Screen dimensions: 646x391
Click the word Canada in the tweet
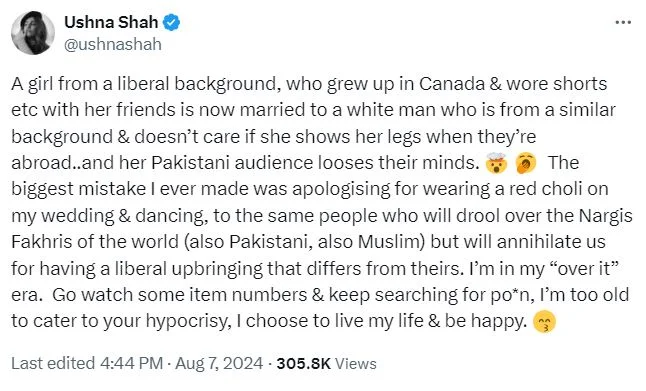[452, 84]
